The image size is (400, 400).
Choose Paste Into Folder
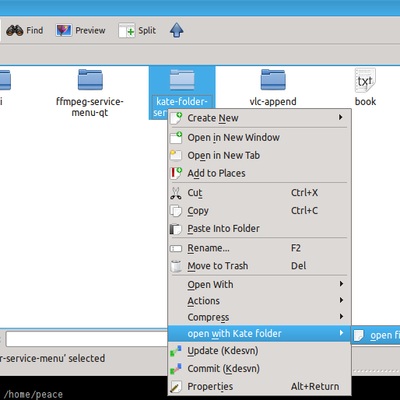pos(259,229)
